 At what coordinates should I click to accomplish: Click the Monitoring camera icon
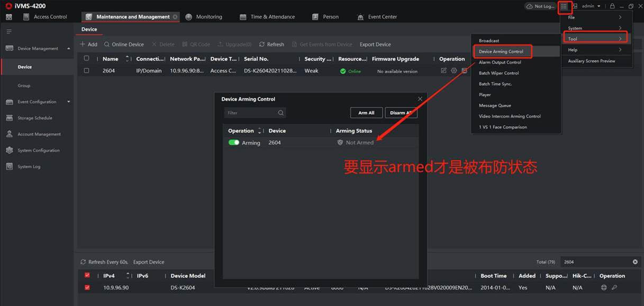point(189,17)
